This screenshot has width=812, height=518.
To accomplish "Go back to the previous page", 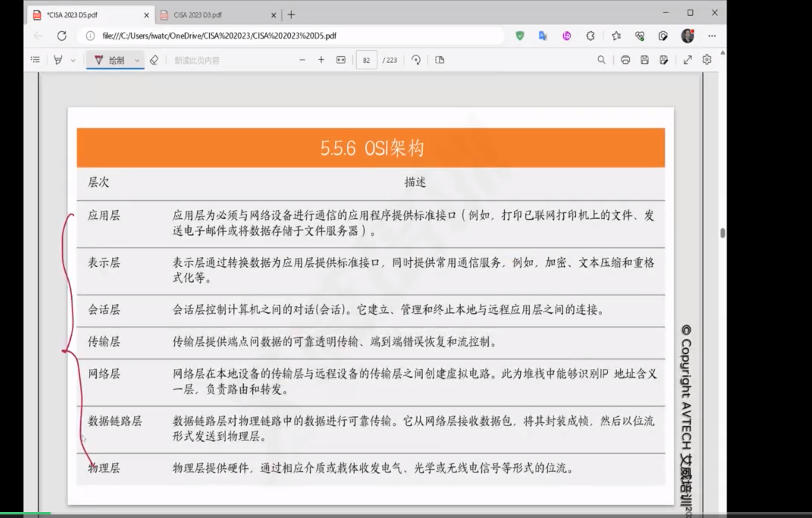I will coord(38,36).
